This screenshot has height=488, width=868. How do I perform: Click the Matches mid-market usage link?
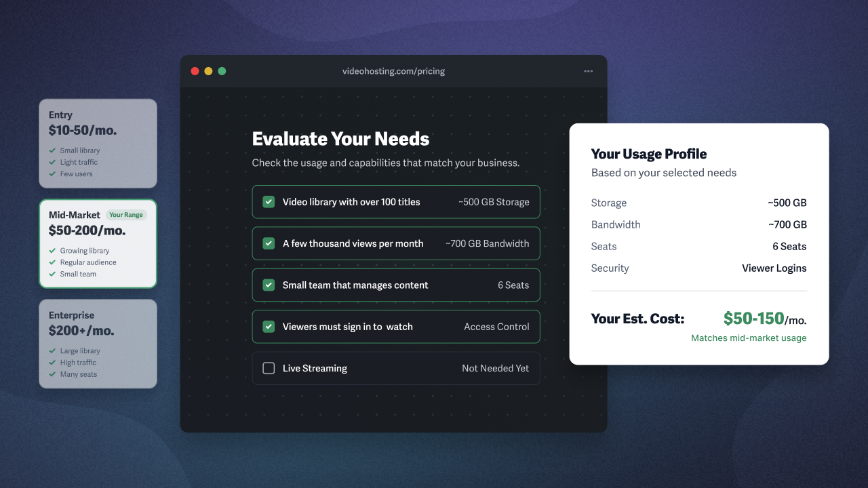click(749, 338)
